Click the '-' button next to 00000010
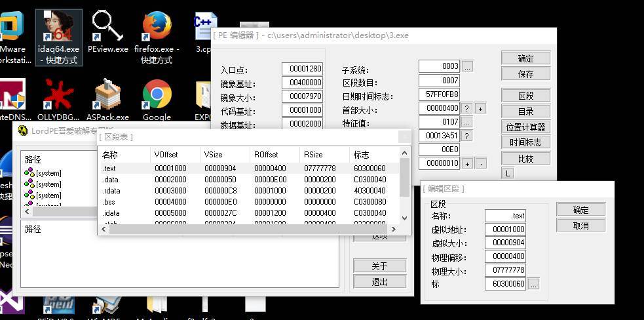Screen dimensions: 644x320 pyautogui.click(x=480, y=163)
